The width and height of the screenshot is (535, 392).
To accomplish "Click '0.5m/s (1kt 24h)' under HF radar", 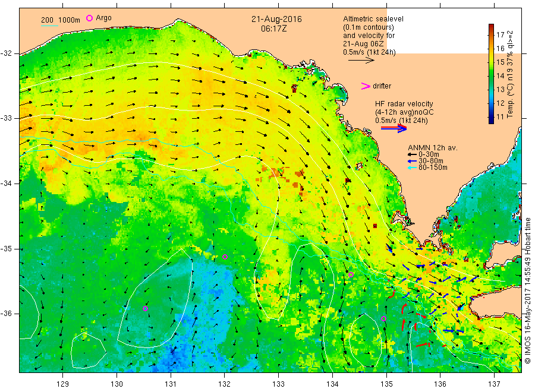I will pyautogui.click(x=401, y=121).
